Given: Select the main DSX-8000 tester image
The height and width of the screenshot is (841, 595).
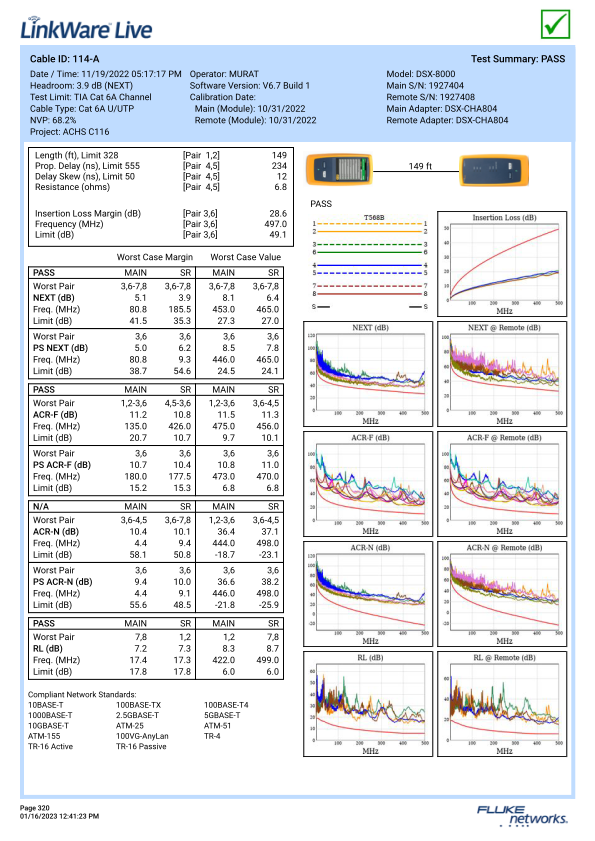Looking at the screenshot, I should click(x=339, y=169).
